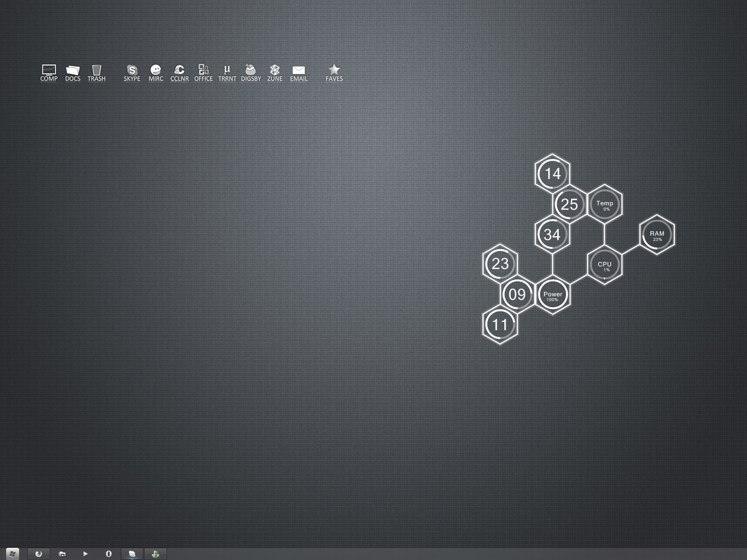Open the ZUNE shortcut
Screen dimensions: 747x560
(x=275, y=73)
